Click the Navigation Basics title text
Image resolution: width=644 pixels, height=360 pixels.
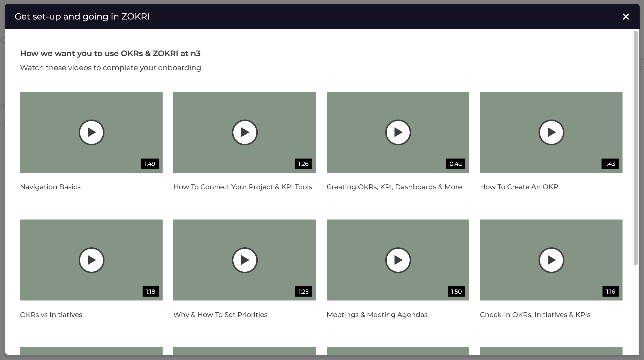tap(50, 187)
